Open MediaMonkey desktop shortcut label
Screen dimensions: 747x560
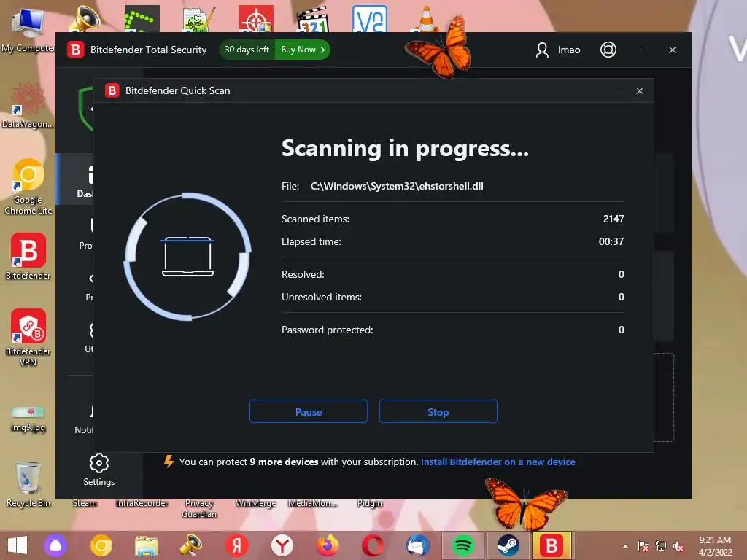[x=313, y=503]
